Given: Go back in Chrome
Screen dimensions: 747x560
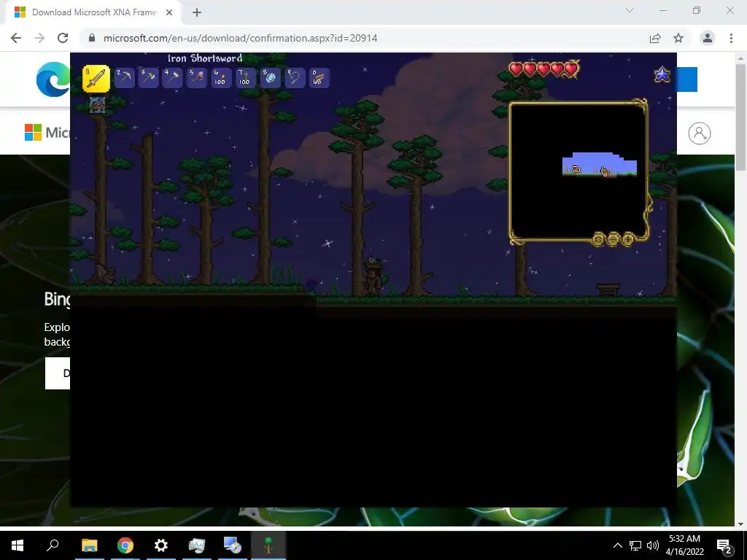Looking at the screenshot, I should click(x=16, y=38).
